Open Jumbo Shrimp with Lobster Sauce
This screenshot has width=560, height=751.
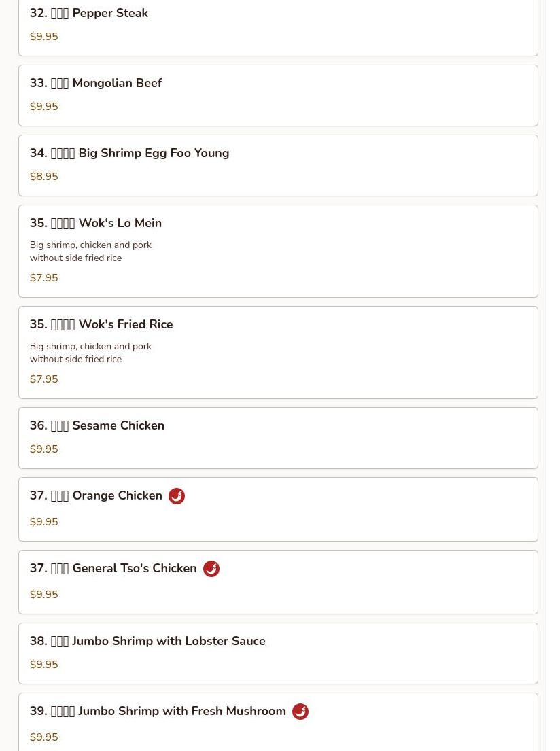[147, 642]
